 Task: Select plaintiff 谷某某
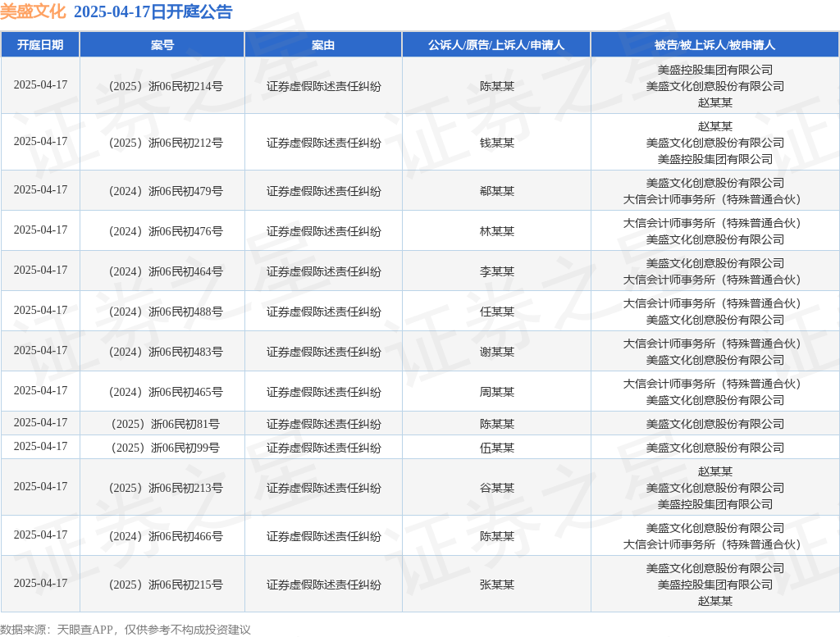tap(496, 488)
